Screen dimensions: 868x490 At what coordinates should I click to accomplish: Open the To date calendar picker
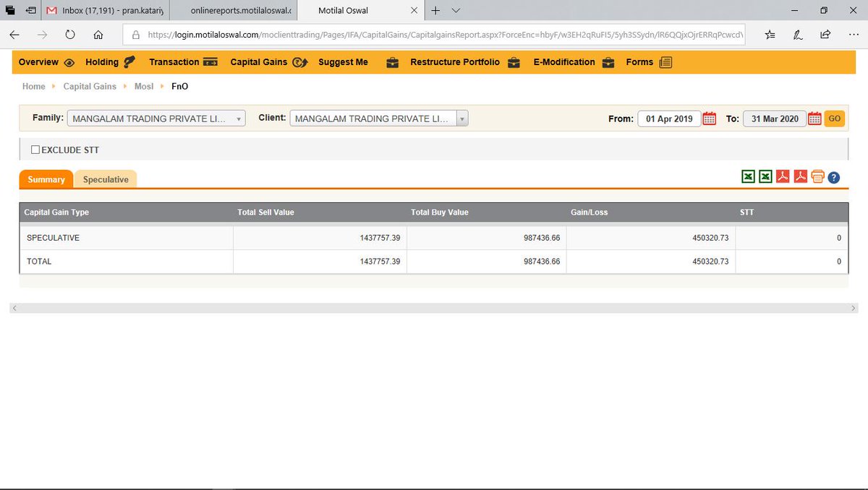(814, 119)
